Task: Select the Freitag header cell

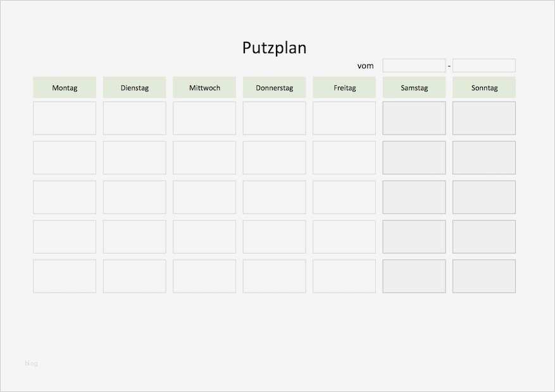Action: (344, 88)
